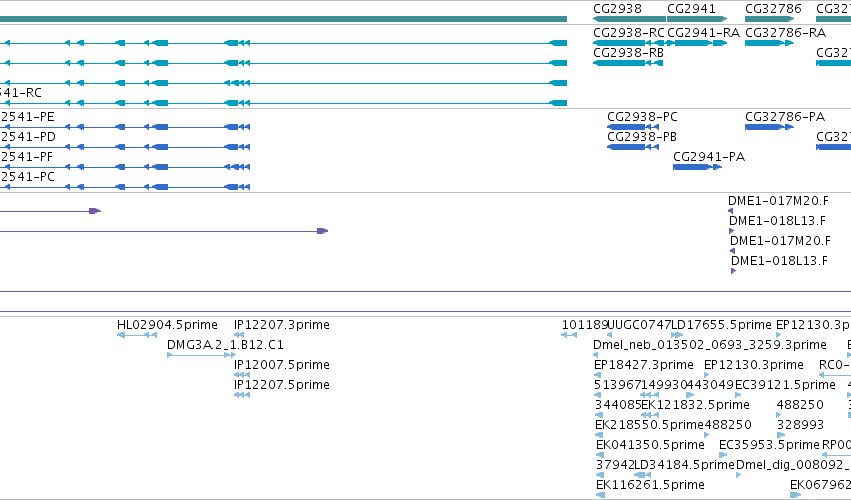Open the CG32786-PA protein label
This screenshot has width=851, height=500.
785,117
